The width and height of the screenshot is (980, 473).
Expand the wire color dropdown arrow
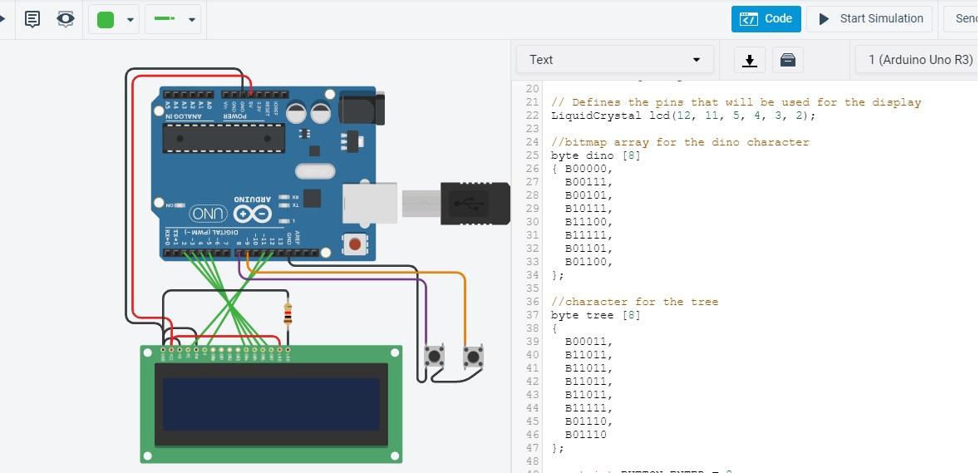click(x=130, y=20)
